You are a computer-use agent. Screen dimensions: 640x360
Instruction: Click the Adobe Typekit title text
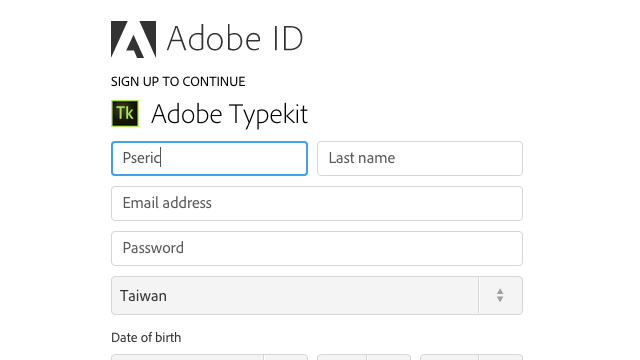pos(229,114)
